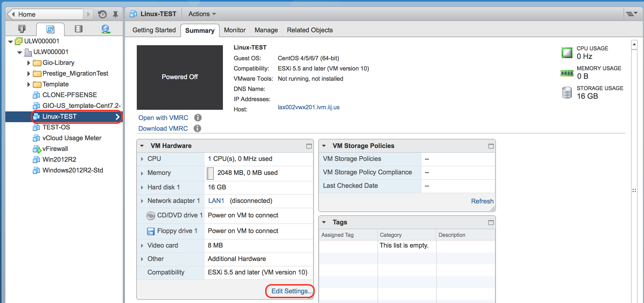This screenshot has height=303, width=644.
Task: Click the Open with VMRC link
Action: pyautogui.click(x=163, y=118)
